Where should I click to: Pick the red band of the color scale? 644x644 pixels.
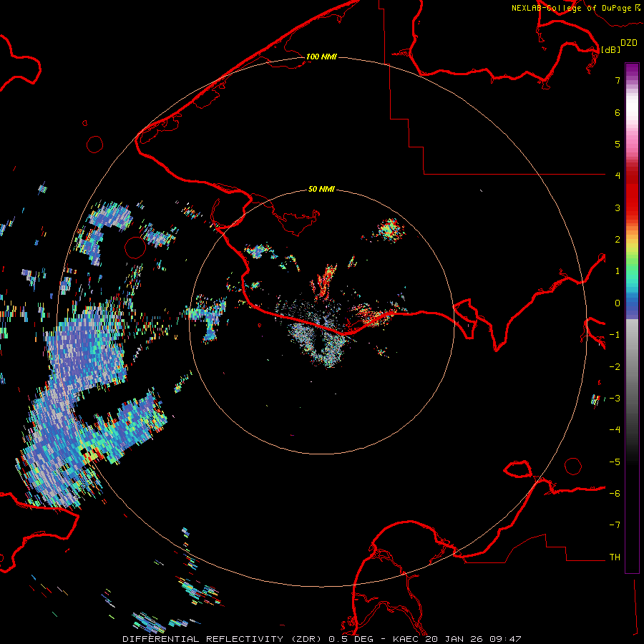point(632,193)
